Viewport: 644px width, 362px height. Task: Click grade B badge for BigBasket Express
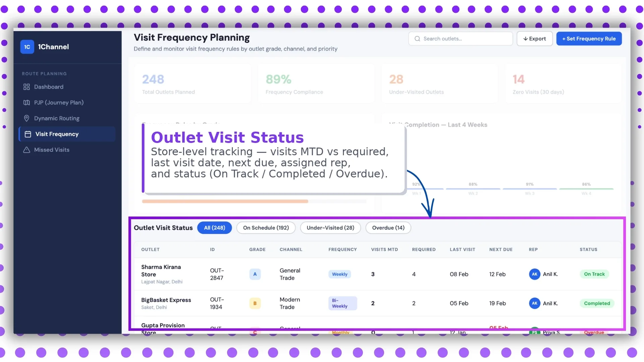[255, 303]
